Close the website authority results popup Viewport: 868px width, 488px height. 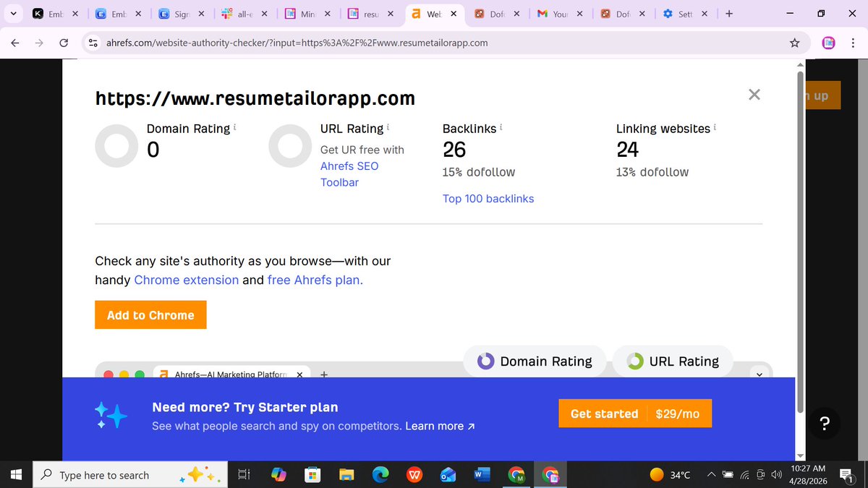tap(754, 94)
